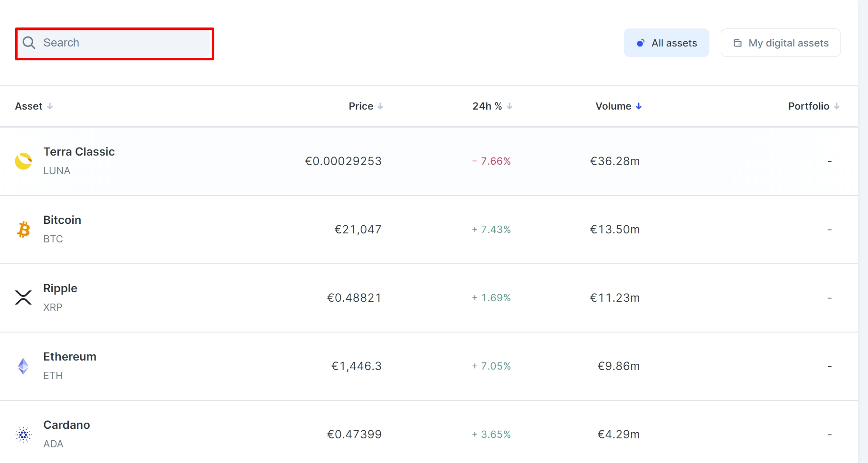Click the − 7.66% change value
Screen dimensions: 868x463
click(x=491, y=161)
